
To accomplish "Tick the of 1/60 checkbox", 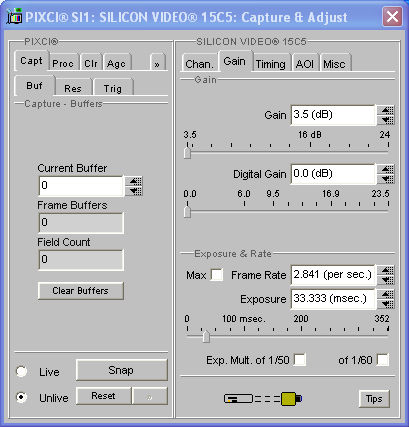I will pyautogui.click(x=383, y=360).
